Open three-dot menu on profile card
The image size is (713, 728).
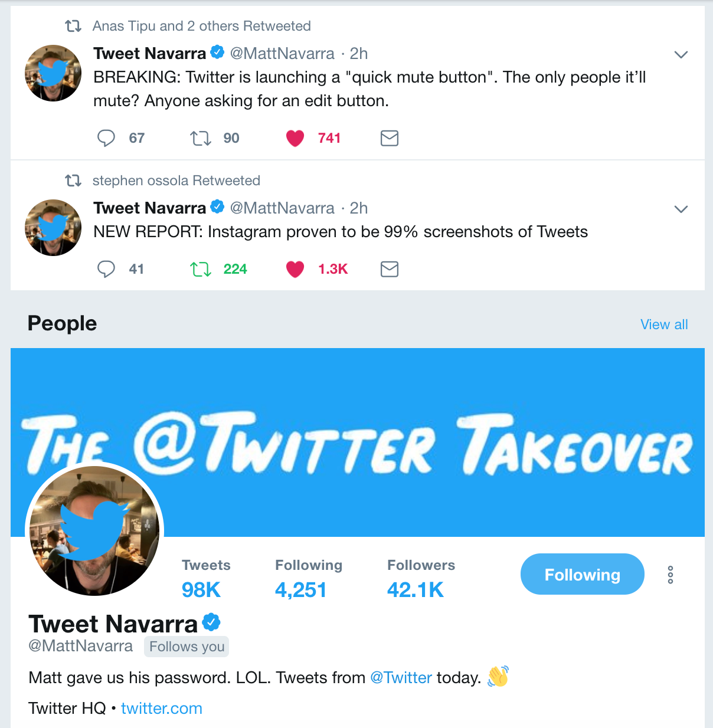click(671, 575)
